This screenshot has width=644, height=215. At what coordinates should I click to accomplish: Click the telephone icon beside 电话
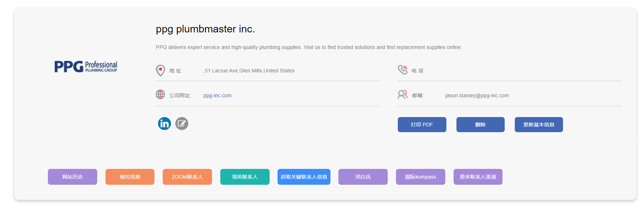pos(402,70)
